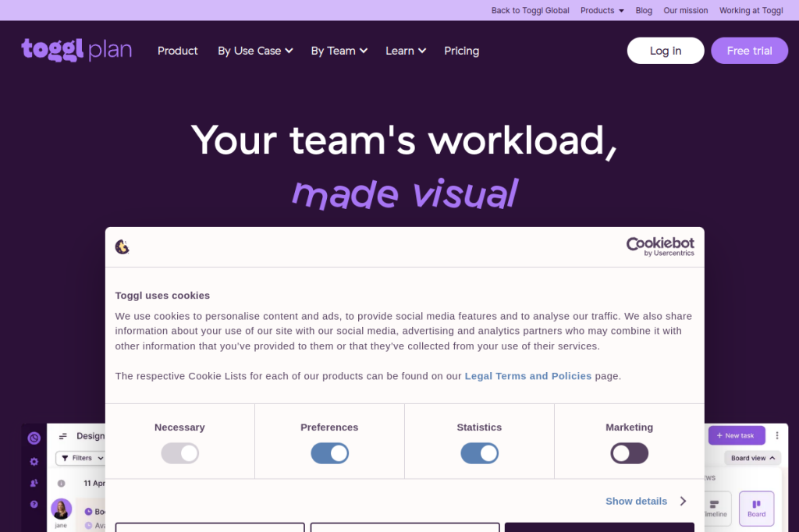Open Our mission link
799x532 pixels.
(x=685, y=10)
